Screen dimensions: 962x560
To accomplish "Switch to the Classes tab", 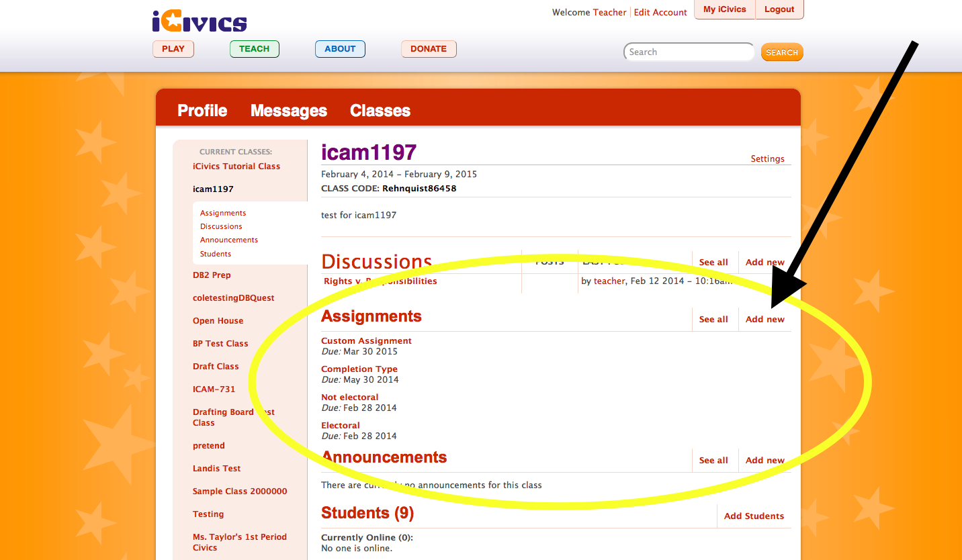I will tap(380, 111).
